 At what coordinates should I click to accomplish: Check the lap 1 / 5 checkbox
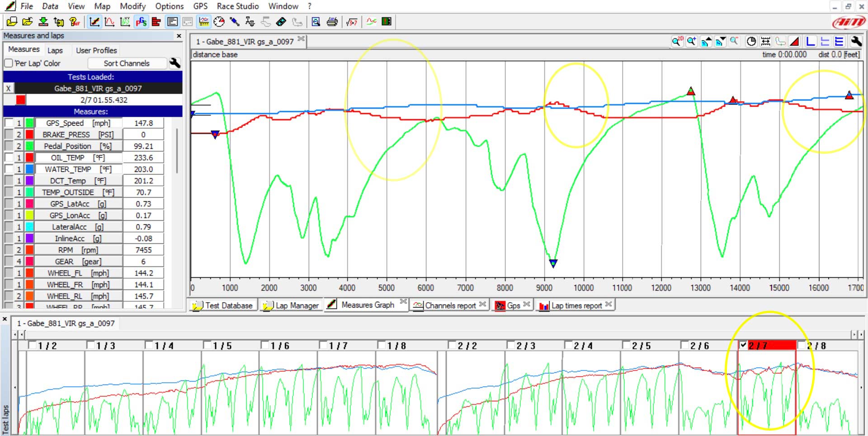[207, 346]
